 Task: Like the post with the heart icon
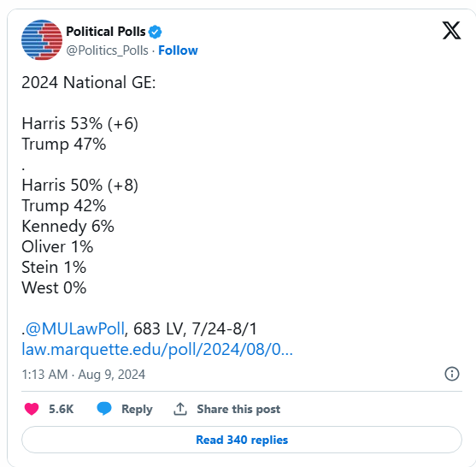click(x=32, y=409)
